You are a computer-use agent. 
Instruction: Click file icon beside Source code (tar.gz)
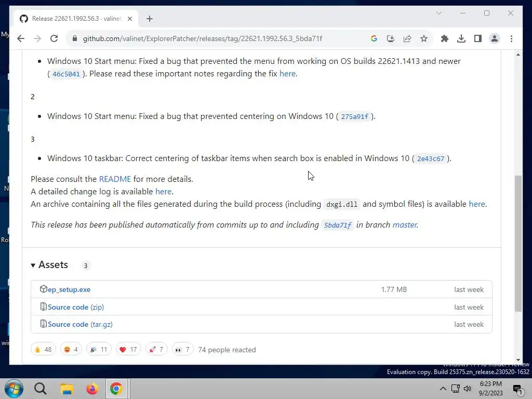click(44, 324)
